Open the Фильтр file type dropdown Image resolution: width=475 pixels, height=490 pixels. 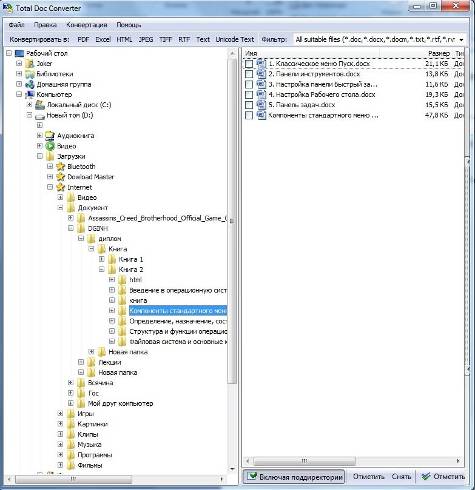click(x=461, y=40)
